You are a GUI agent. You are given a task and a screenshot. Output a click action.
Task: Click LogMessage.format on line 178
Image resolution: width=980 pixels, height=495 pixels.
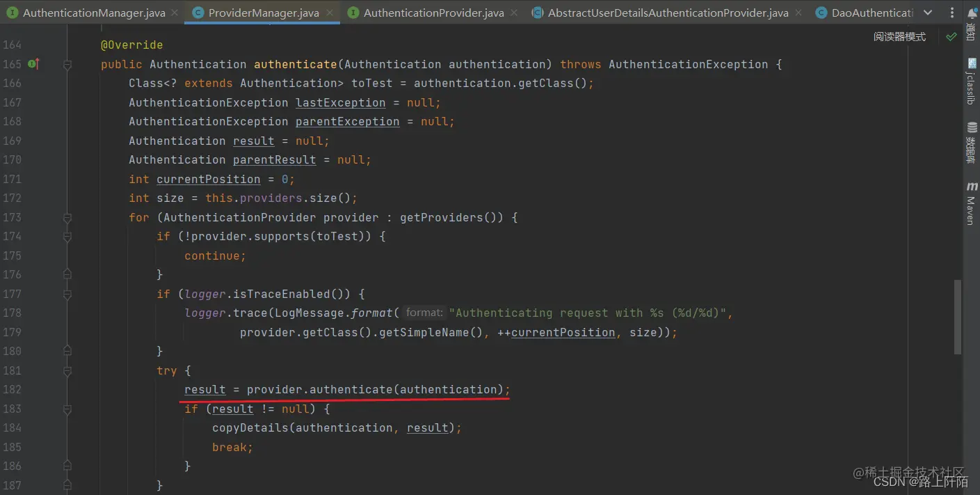point(334,313)
